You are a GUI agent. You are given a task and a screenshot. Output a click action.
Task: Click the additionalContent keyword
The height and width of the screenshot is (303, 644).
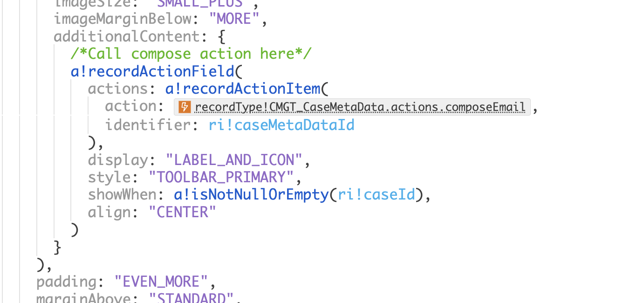[127, 37]
